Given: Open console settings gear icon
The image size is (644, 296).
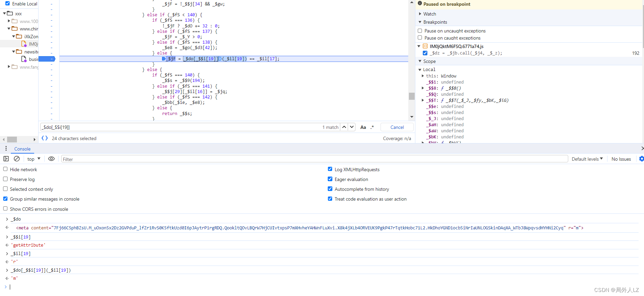Looking at the screenshot, I should pos(641,159).
